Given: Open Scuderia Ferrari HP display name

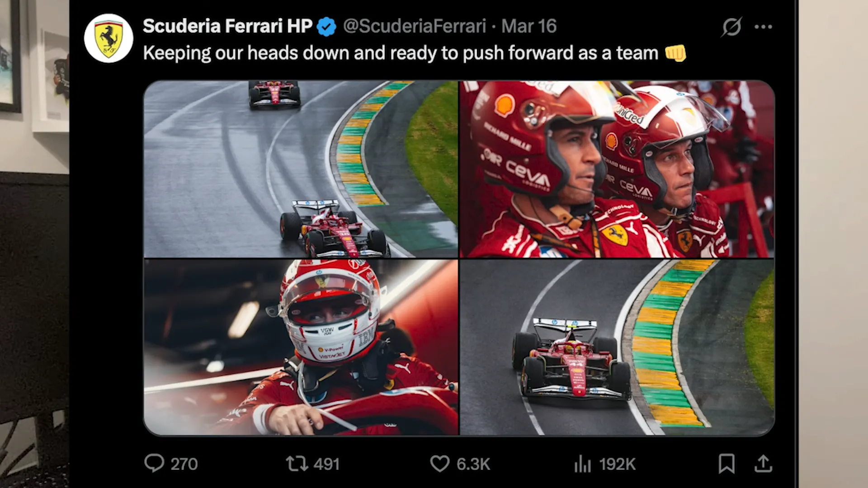Looking at the screenshot, I should (227, 26).
